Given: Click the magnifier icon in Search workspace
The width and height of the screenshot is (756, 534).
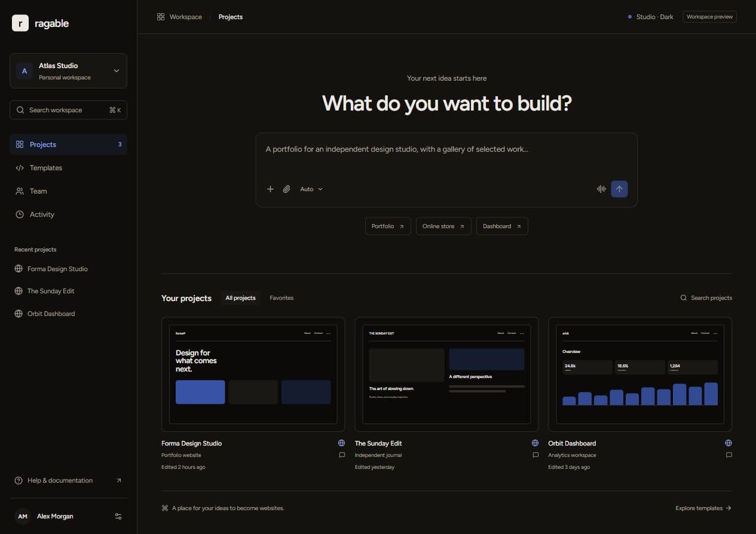Looking at the screenshot, I should pyautogui.click(x=21, y=110).
